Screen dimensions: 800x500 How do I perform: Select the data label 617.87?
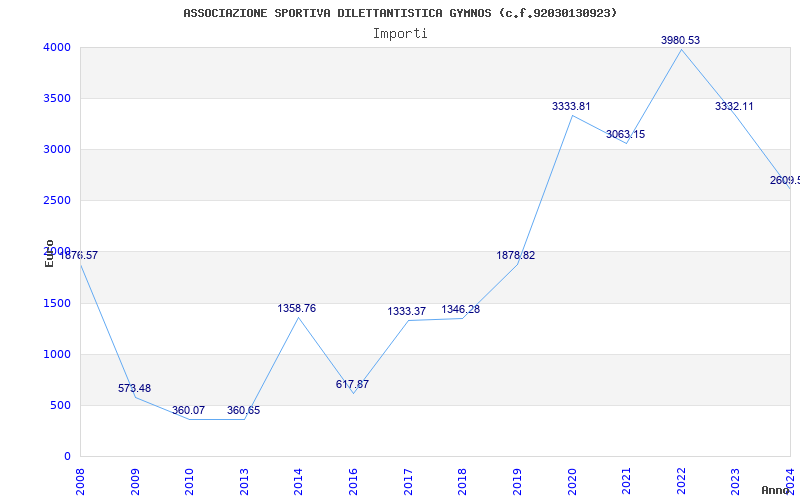click(x=352, y=385)
